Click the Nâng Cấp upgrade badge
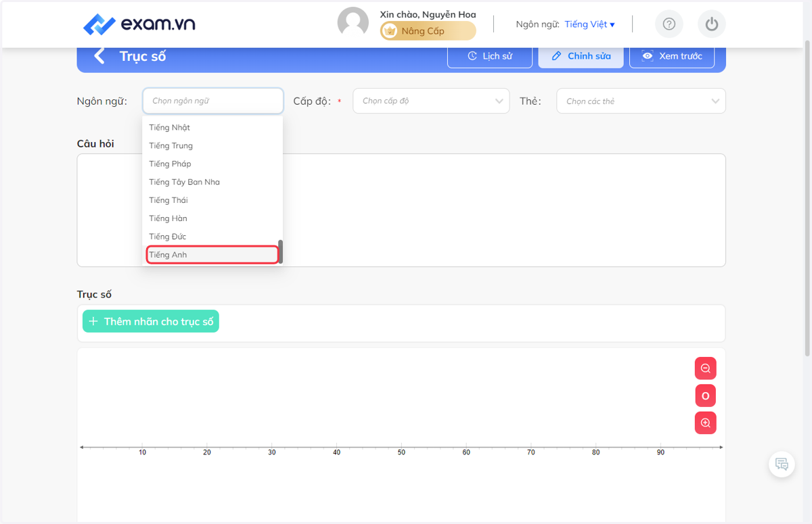The height and width of the screenshot is (524, 812). [x=428, y=31]
